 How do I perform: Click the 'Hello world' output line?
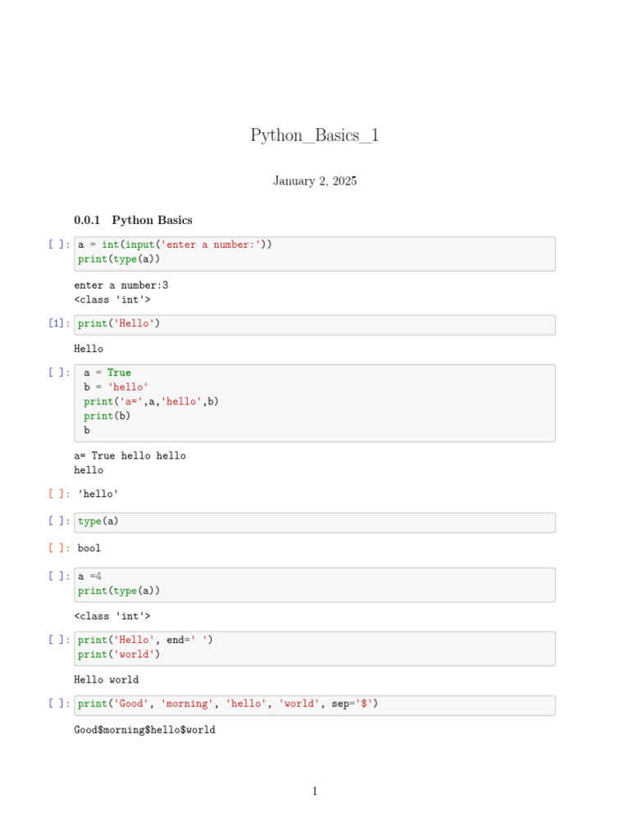point(106,680)
